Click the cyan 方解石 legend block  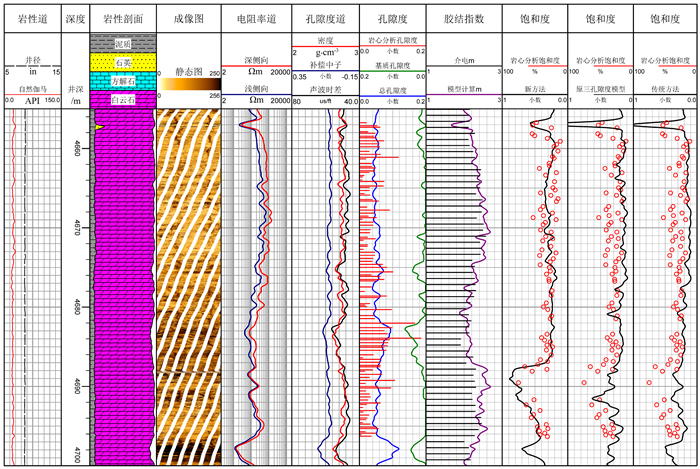[x=120, y=82]
